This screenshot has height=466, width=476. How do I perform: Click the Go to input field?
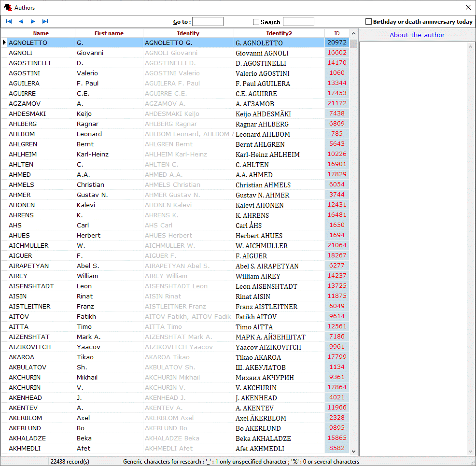[208, 22]
